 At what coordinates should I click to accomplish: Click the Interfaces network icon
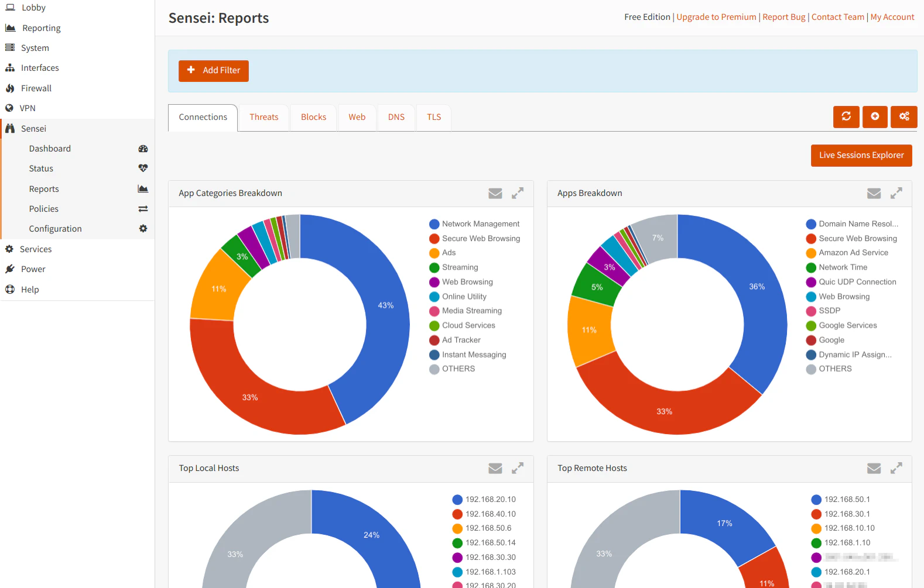point(10,68)
